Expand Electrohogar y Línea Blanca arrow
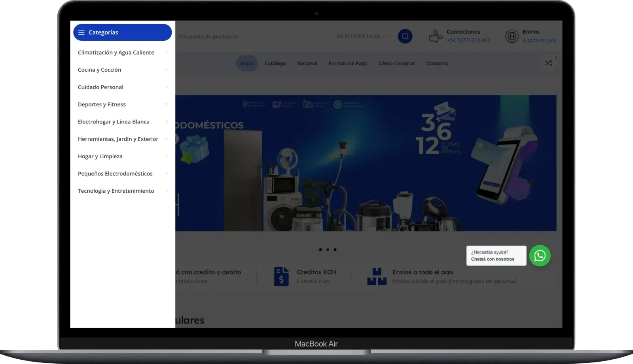 pos(167,121)
